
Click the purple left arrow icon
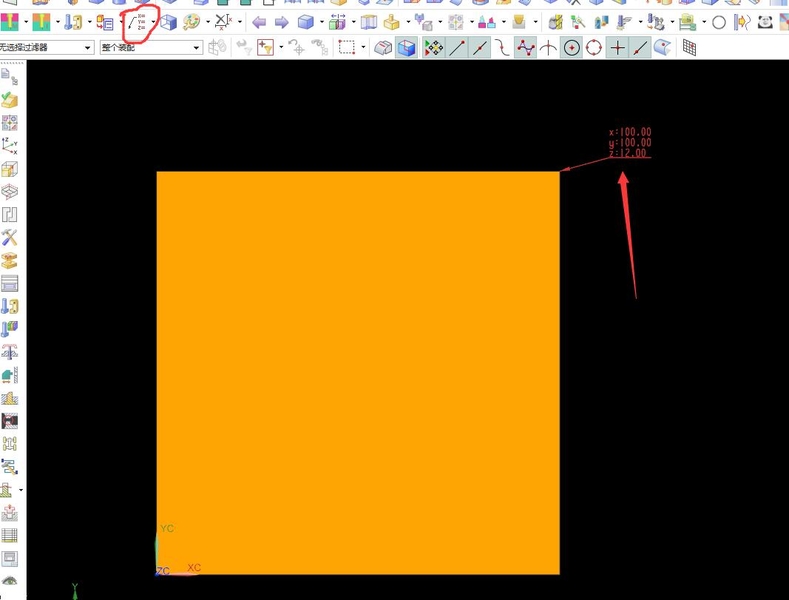click(x=259, y=22)
